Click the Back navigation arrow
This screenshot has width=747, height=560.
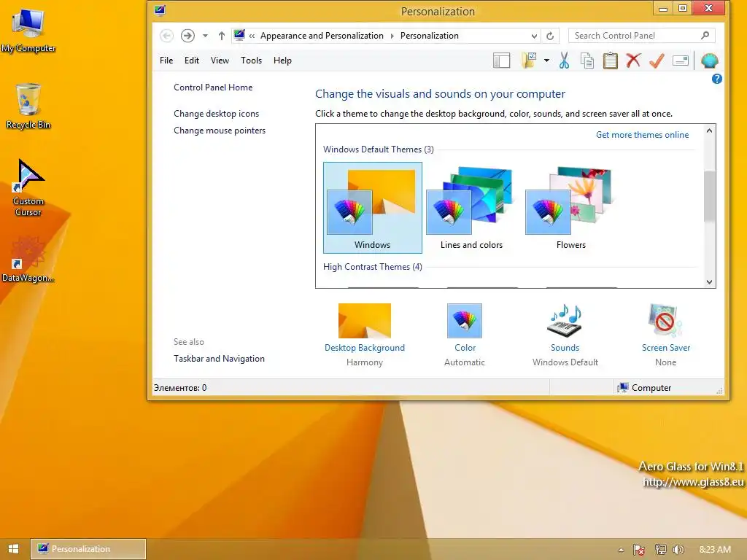click(x=166, y=36)
